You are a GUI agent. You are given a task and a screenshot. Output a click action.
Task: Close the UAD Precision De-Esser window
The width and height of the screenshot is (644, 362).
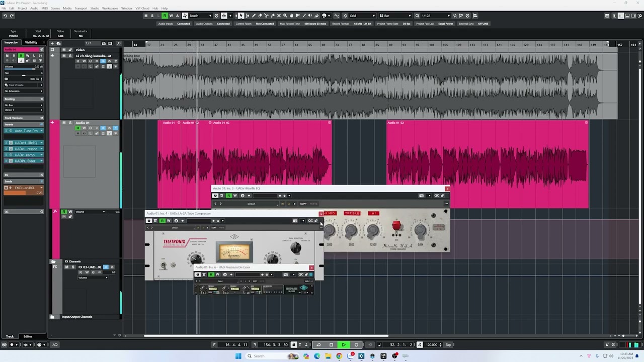click(x=311, y=267)
